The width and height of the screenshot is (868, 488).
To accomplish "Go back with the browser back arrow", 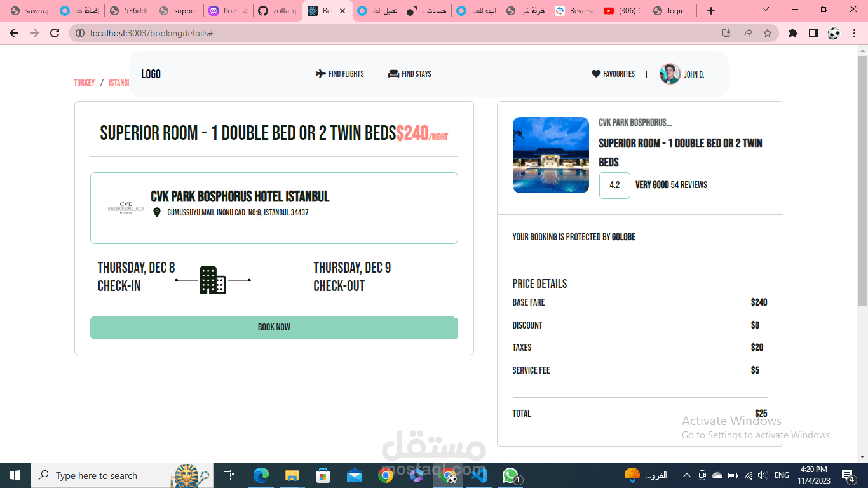I will click(14, 33).
